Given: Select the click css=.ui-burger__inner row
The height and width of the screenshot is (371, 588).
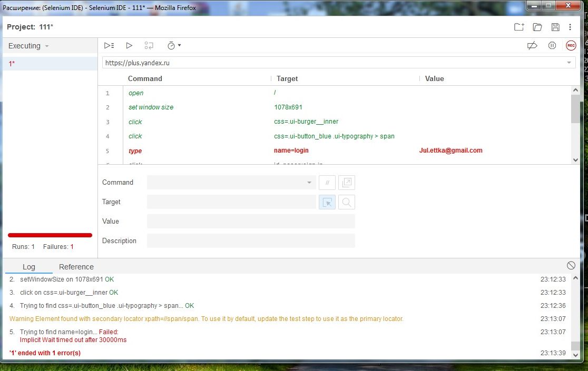Looking at the screenshot, I should 335,122.
